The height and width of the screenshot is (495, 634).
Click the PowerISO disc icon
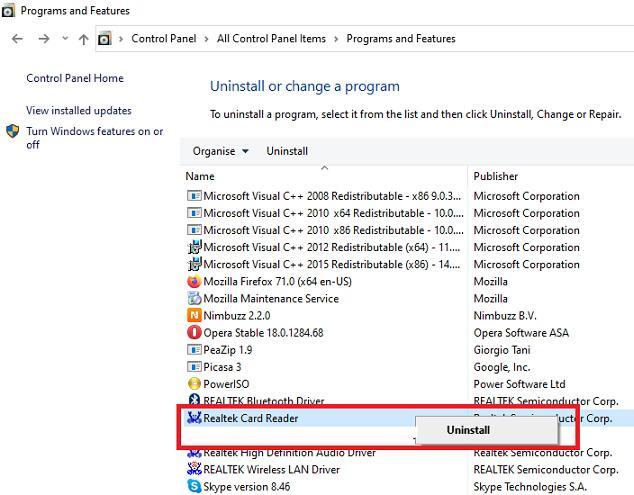coord(194,384)
